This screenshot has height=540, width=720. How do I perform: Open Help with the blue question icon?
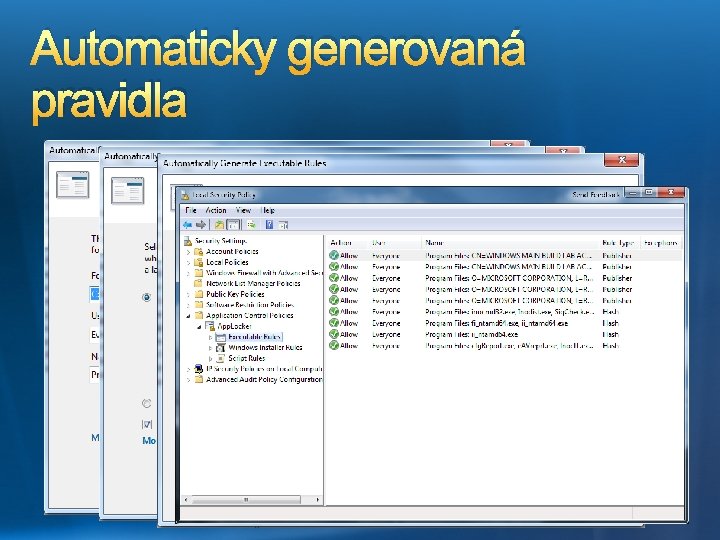coord(270,225)
